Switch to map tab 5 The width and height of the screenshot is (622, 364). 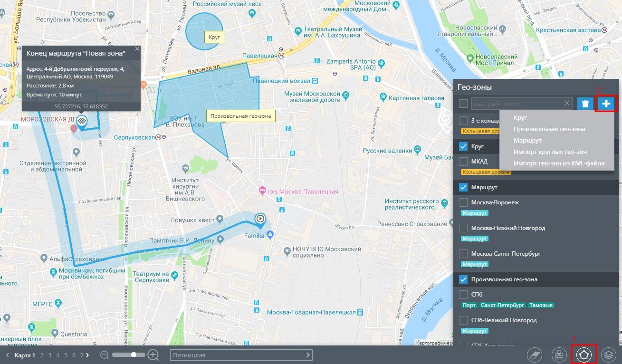click(x=66, y=355)
